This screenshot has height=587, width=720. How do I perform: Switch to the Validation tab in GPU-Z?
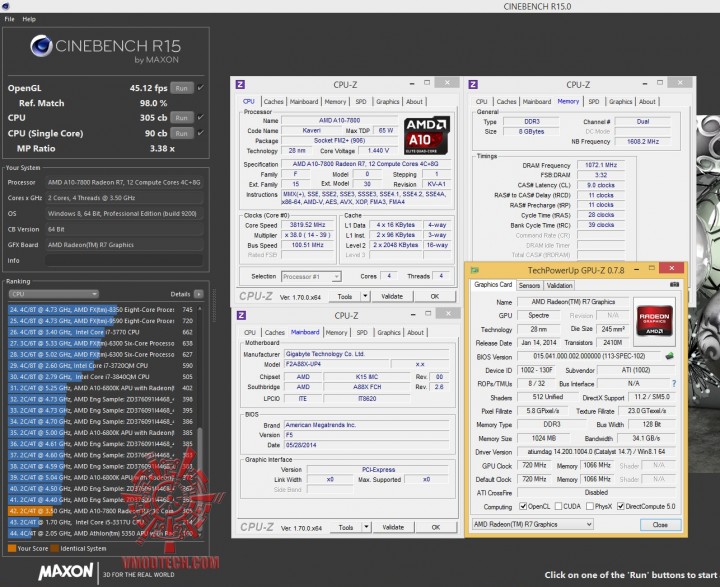[559, 286]
